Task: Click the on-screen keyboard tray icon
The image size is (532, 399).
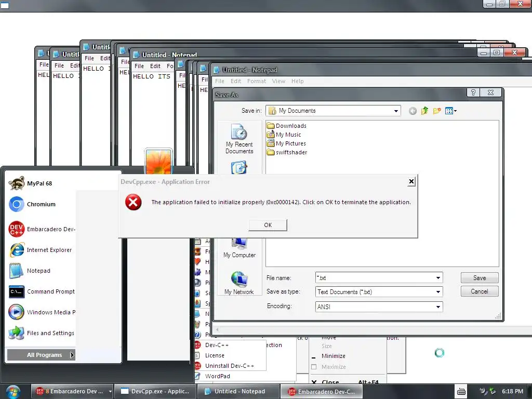Action: (x=461, y=392)
